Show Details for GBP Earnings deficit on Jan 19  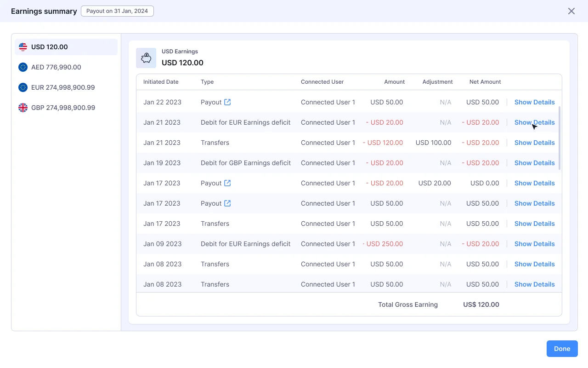tap(534, 163)
